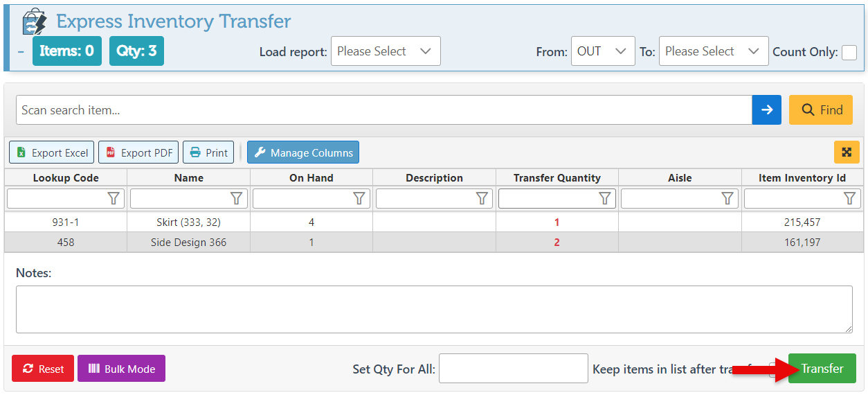Click the Aisle column filter icon
Image resolution: width=868 pixels, height=395 pixels.
click(x=727, y=199)
